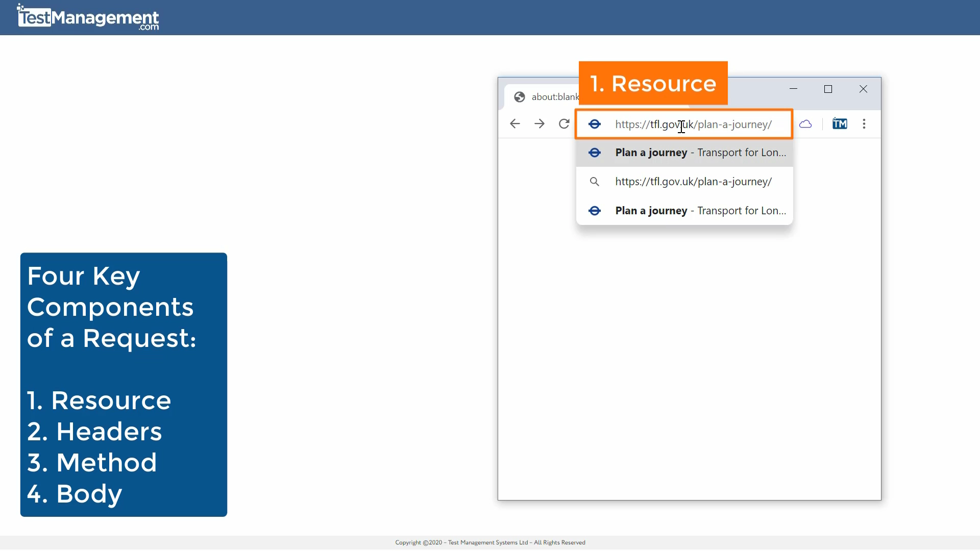Click the TfL roundel icon in the address bar

coord(594,124)
